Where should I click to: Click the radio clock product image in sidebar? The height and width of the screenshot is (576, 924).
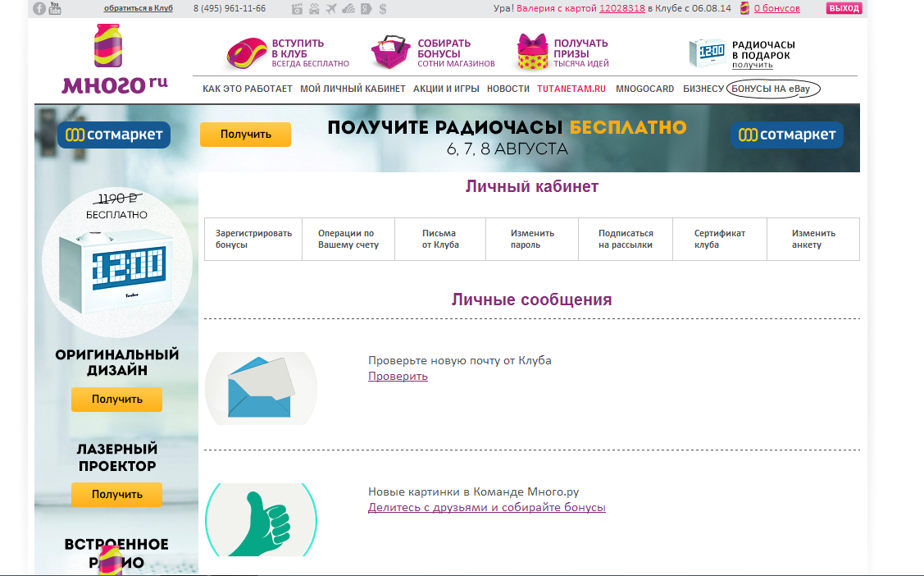click(x=116, y=272)
